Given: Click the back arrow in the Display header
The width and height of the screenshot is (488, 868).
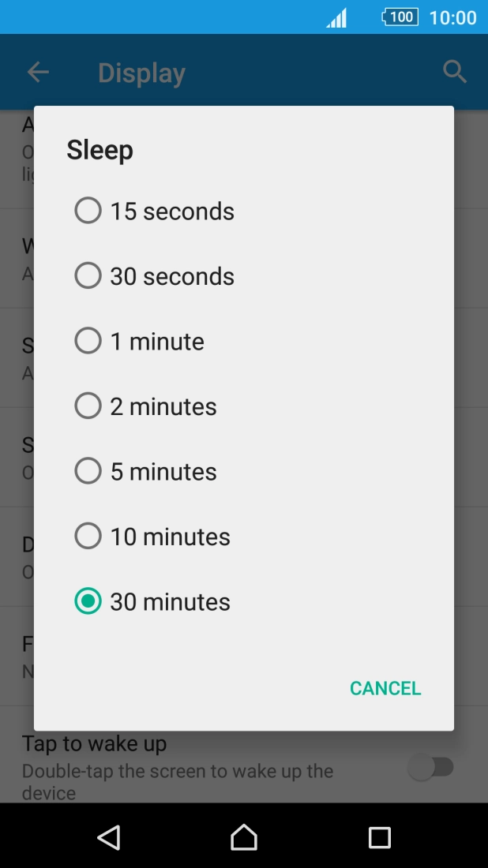Looking at the screenshot, I should [x=37, y=72].
